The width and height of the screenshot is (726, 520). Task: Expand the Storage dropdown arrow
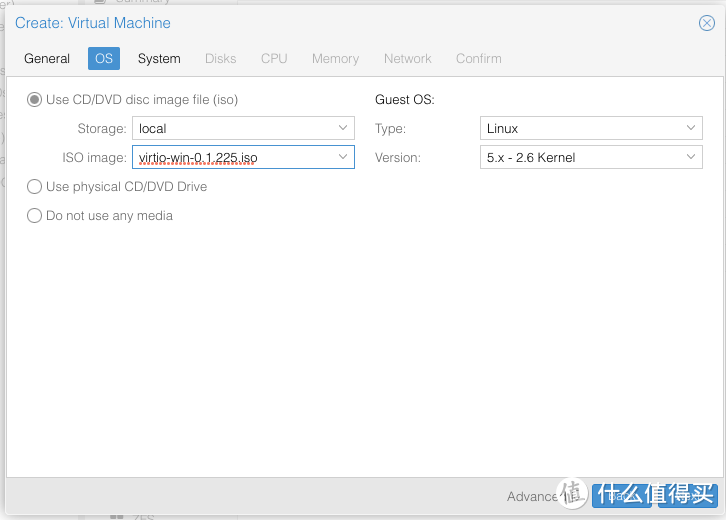[x=343, y=128]
